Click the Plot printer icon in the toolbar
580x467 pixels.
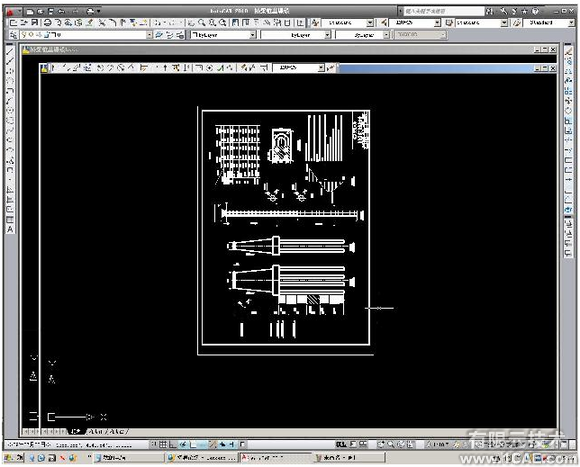47,23
